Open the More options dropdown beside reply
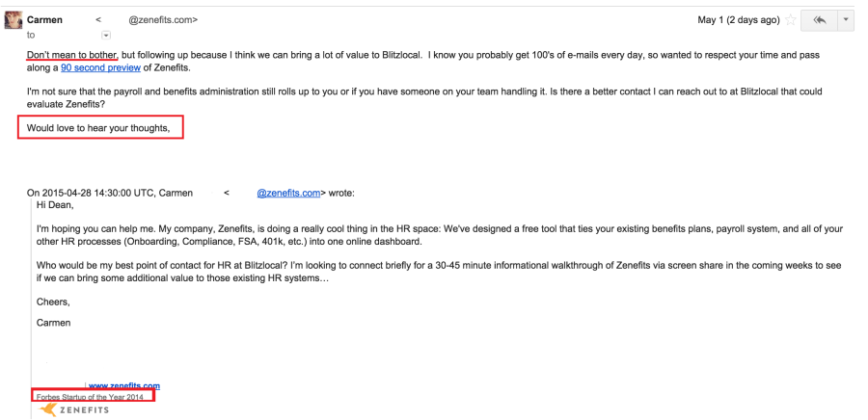This screenshot has height=420, width=868. pos(848,20)
